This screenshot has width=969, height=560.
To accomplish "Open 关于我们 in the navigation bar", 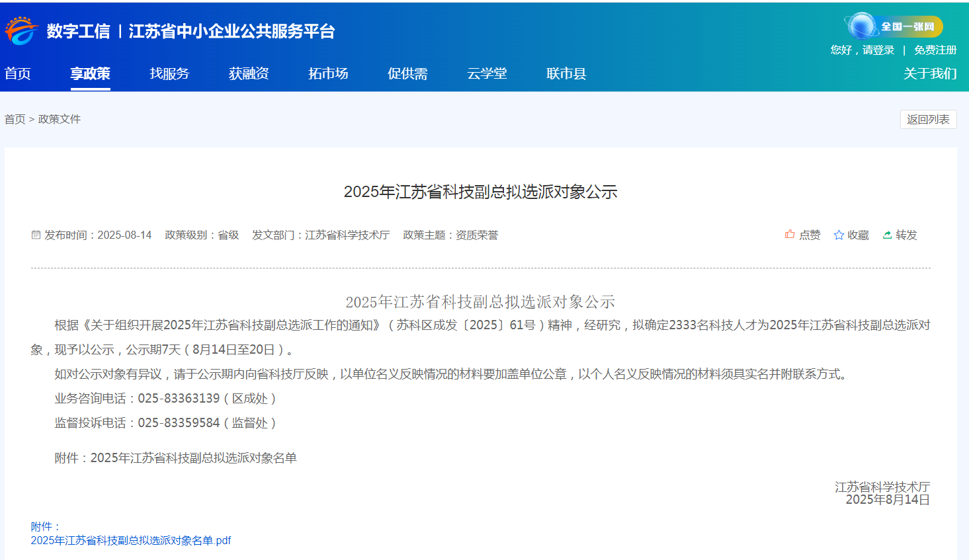I will [930, 73].
